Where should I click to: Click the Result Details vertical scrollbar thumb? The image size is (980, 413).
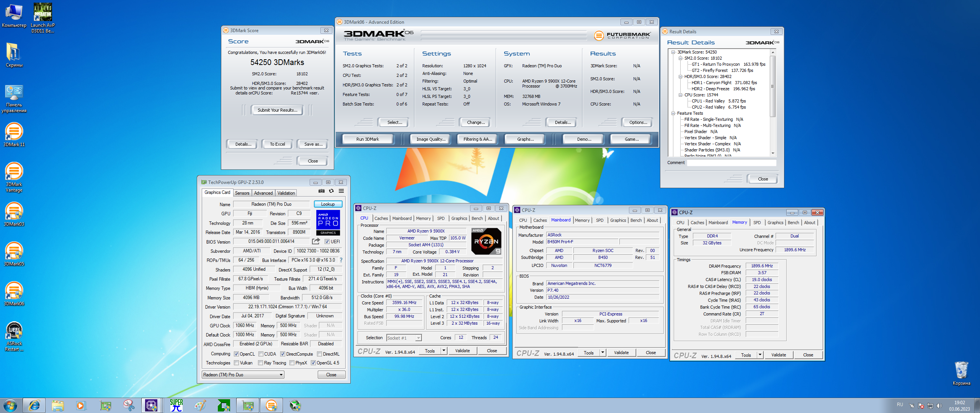pyautogui.click(x=773, y=86)
